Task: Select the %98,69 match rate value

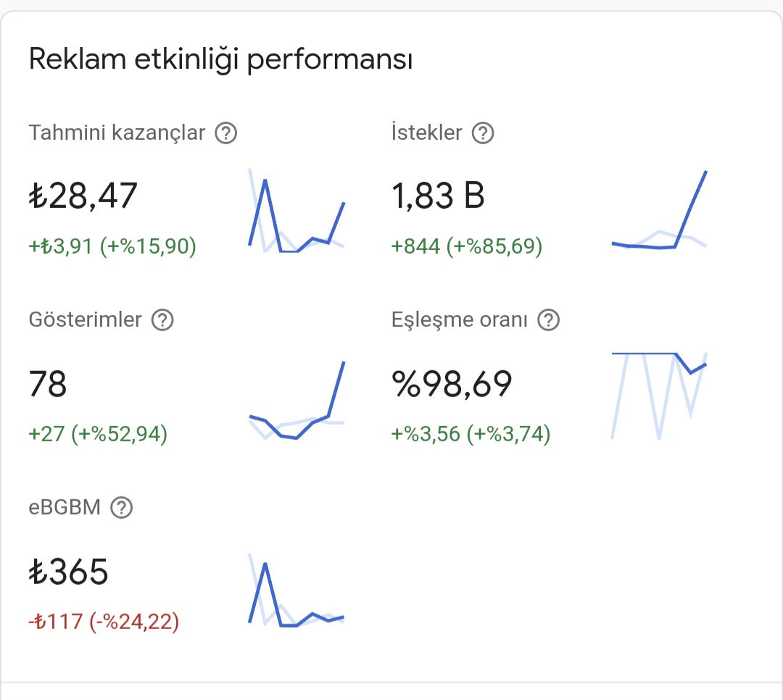Action: (452, 384)
